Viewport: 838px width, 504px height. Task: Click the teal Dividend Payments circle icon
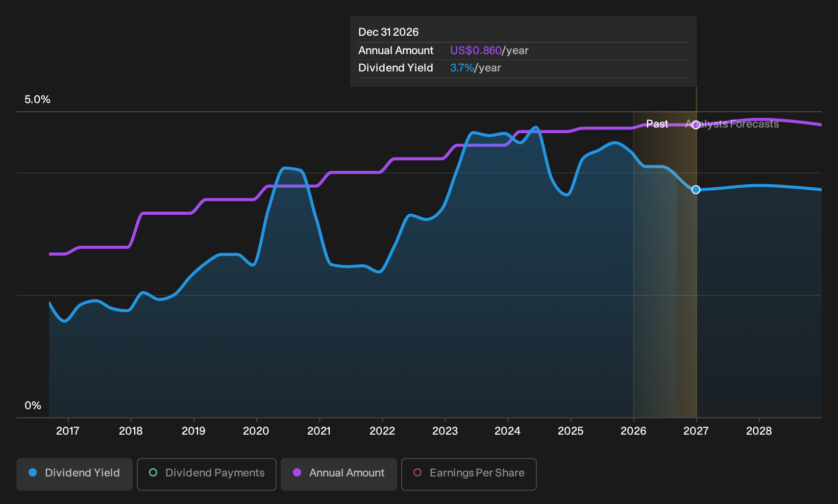click(153, 473)
